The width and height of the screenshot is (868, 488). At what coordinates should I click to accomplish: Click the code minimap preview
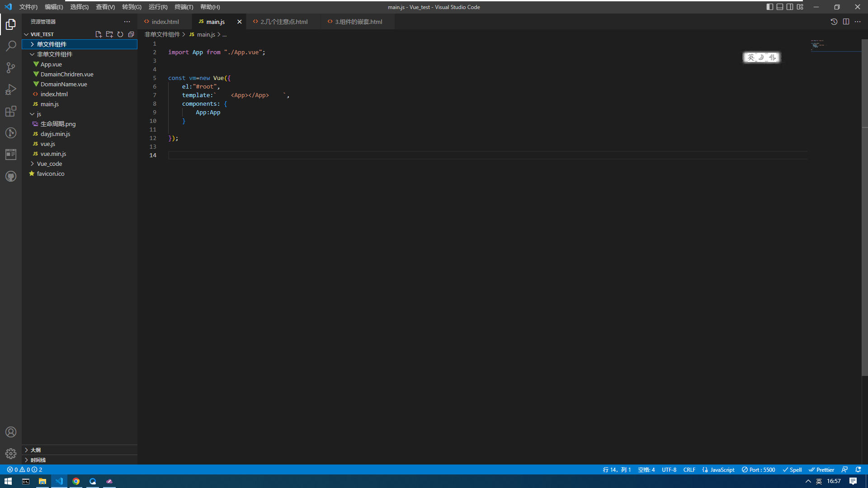click(835, 45)
